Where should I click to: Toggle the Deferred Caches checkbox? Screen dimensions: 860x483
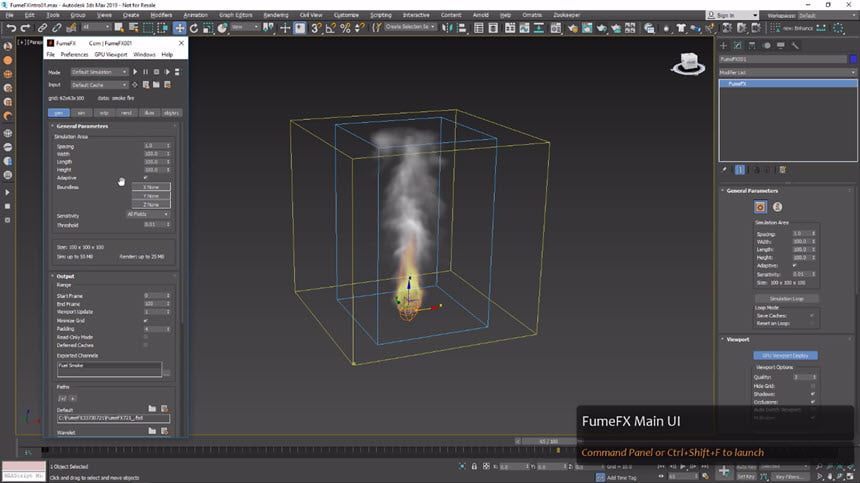pyautogui.click(x=145, y=345)
